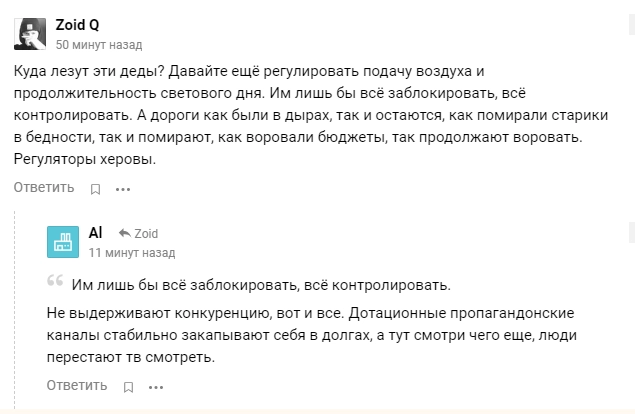
Task: Open more options for Zoid Q's comment
Action: [123, 188]
